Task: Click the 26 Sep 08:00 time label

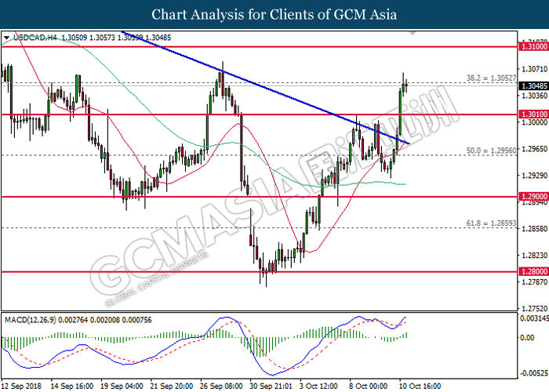Action: (x=221, y=386)
